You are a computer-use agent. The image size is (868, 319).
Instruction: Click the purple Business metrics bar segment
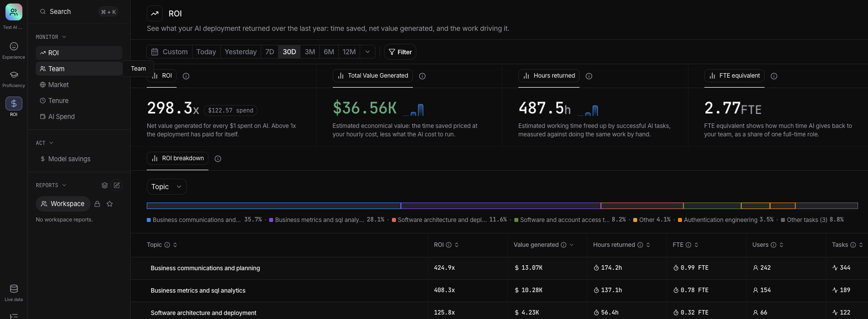pyautogui.click(x=501, y=206)
